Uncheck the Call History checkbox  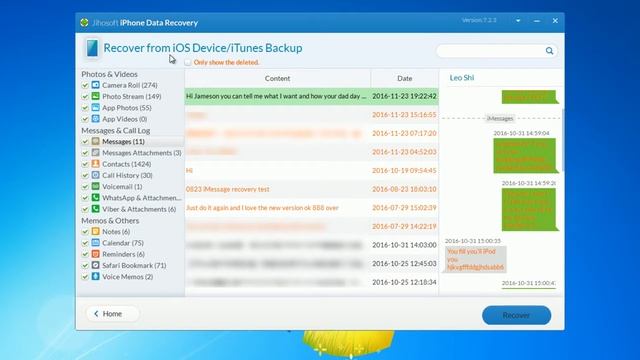pyautogui.click(x=85, y=175)
